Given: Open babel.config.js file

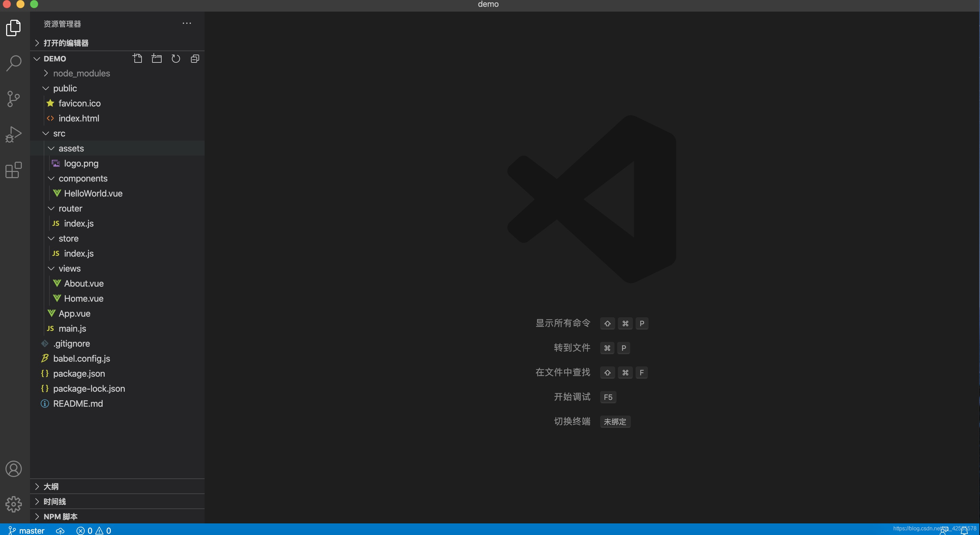Looking at the screenshot, I should pos(117,359).
